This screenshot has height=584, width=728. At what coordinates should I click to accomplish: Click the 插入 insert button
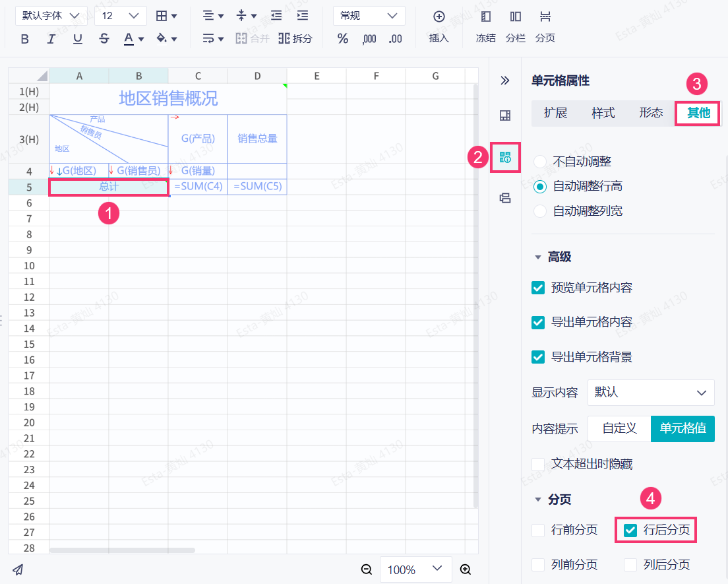(439, 27)
